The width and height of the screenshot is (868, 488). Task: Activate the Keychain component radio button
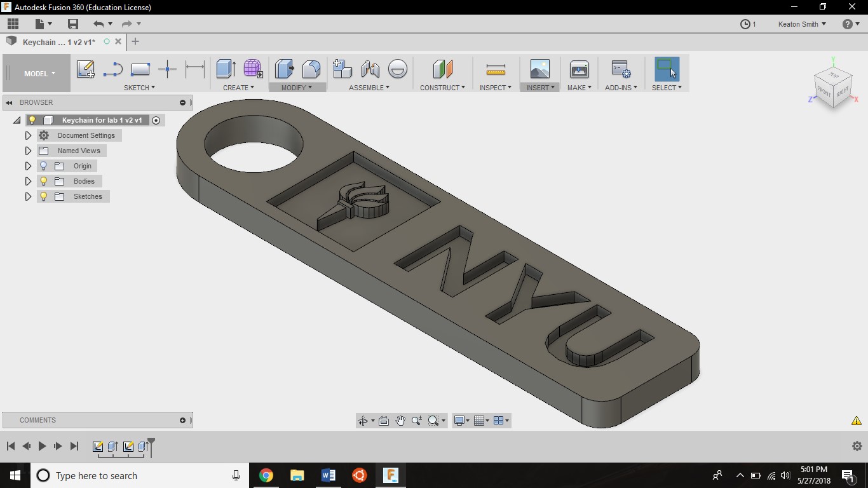click(x=156, y=120)
